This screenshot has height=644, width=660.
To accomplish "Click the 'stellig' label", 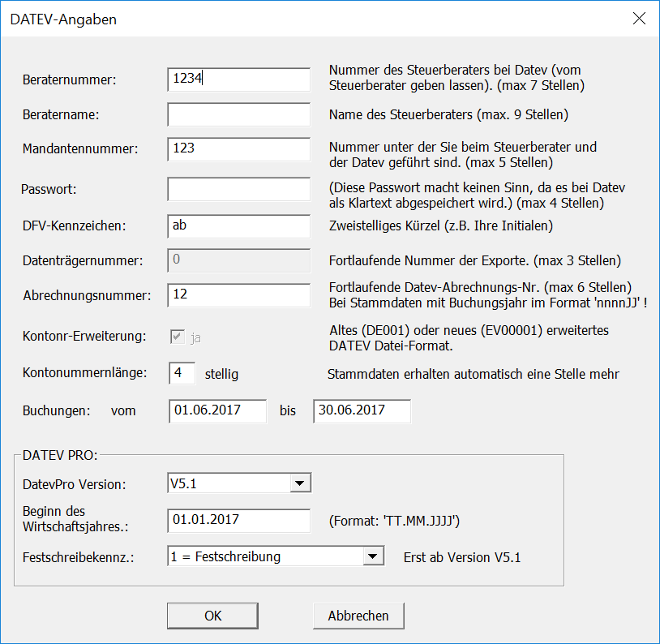I will [x=221, y=374].
